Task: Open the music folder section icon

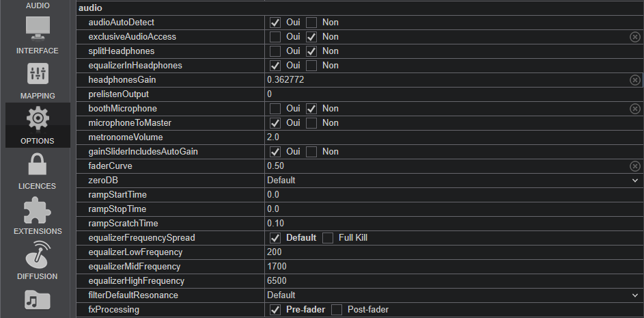Action: (x=38, y=301)
